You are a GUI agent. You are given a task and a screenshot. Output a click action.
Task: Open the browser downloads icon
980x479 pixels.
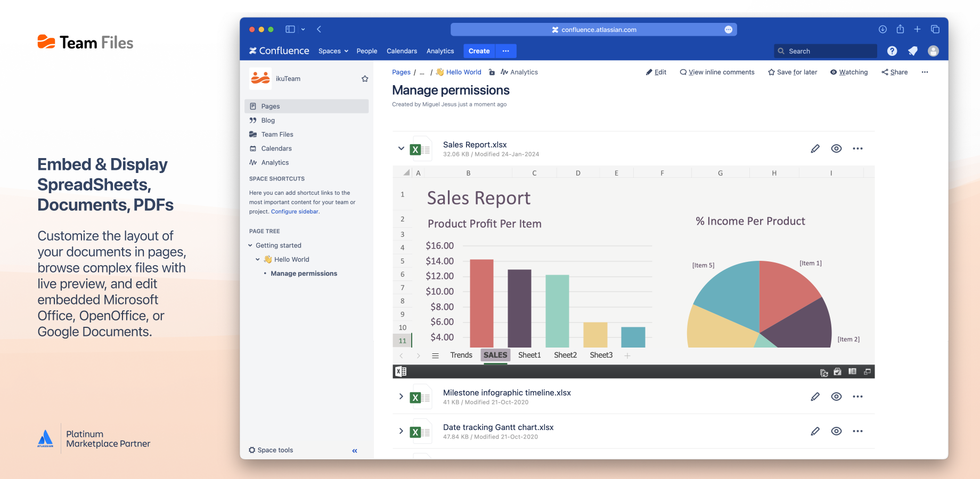(883, 29)
